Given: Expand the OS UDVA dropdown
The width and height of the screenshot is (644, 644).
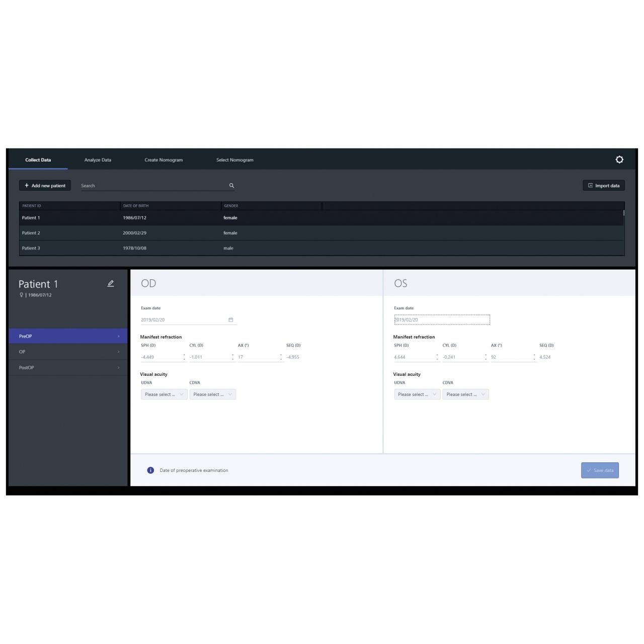Looking at the screenshot, I should point(417,394).
